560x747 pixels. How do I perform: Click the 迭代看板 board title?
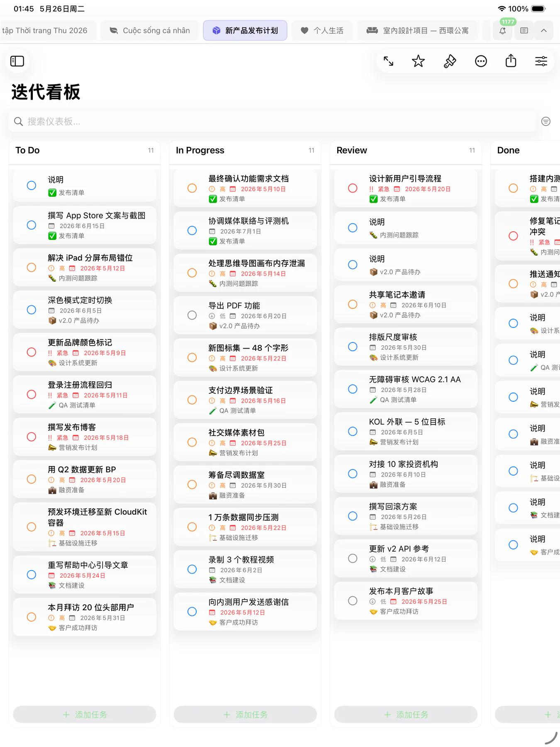pyautogui.click(x=46, y=92)
